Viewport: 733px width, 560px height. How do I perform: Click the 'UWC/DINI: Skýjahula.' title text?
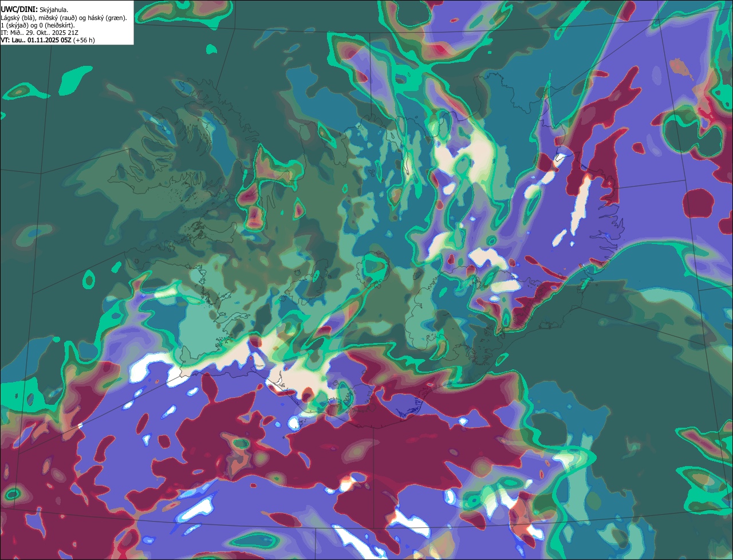34,9
